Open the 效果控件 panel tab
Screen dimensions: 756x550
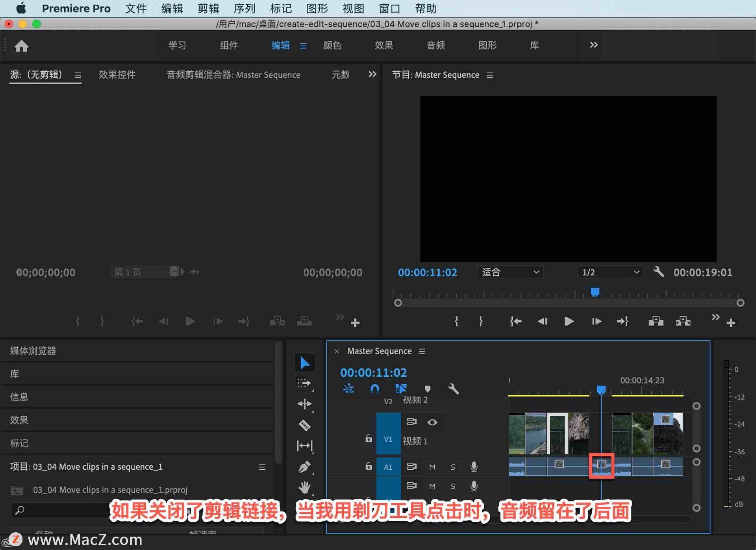click(117, 74)
